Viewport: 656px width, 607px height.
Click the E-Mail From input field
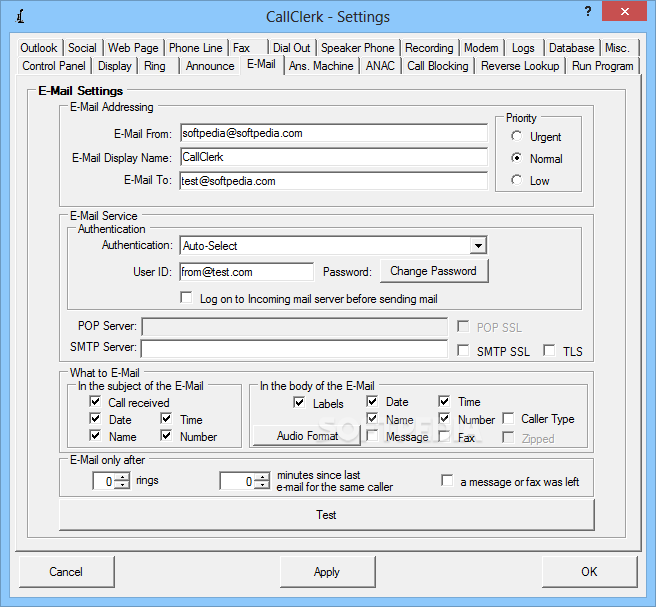tap(334, 133)
